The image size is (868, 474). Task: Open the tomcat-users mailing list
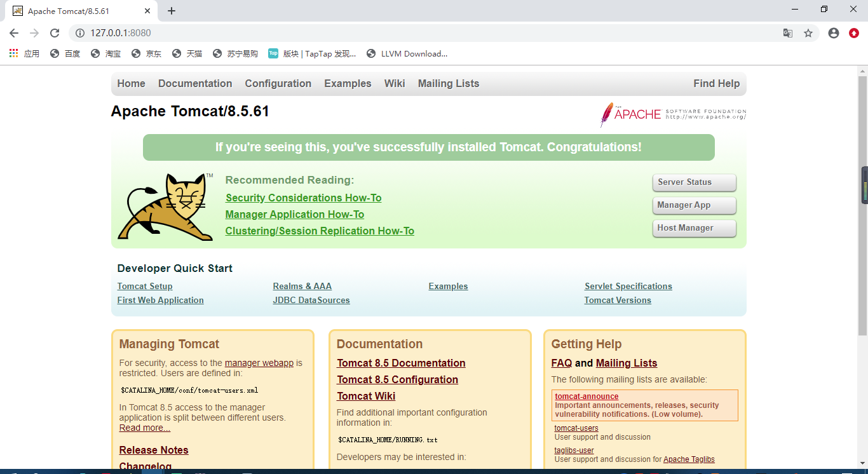tap(576, 428)
